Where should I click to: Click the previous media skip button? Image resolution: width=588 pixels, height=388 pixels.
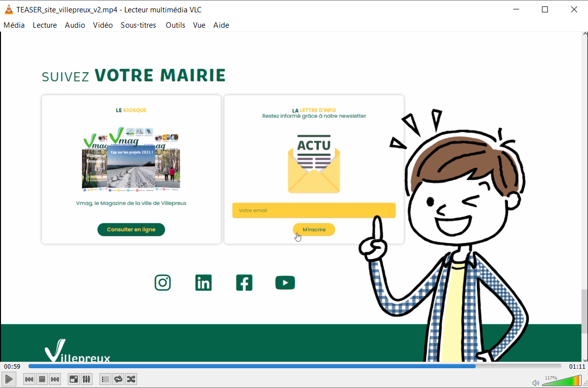29,380
